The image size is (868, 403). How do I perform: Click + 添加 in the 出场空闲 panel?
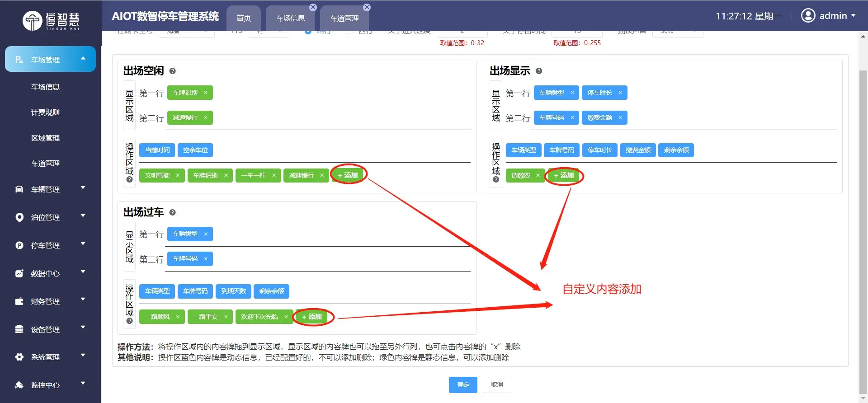[x=348, y=175]
